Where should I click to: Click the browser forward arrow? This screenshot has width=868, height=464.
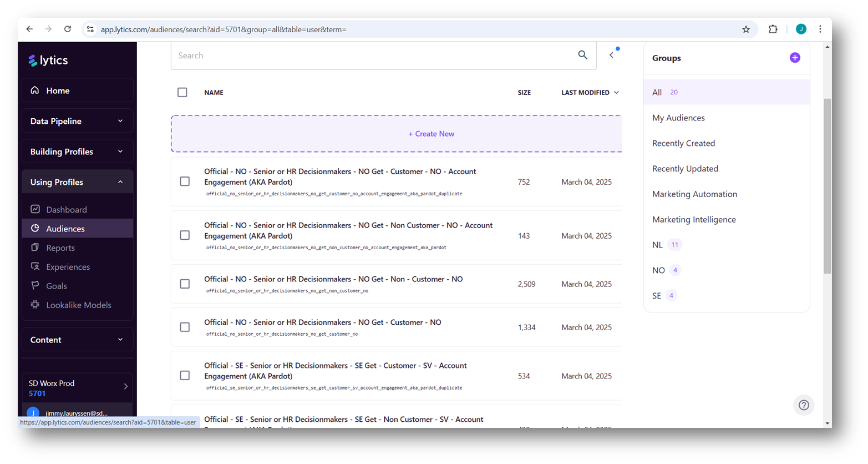(48, 29)
